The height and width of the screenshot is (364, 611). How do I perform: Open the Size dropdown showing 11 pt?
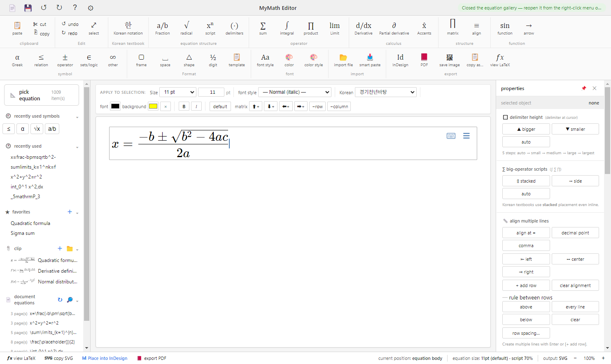178,92
